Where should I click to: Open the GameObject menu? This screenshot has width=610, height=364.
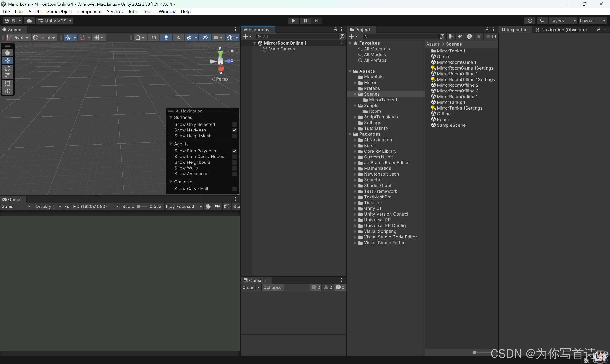[59, 11]
